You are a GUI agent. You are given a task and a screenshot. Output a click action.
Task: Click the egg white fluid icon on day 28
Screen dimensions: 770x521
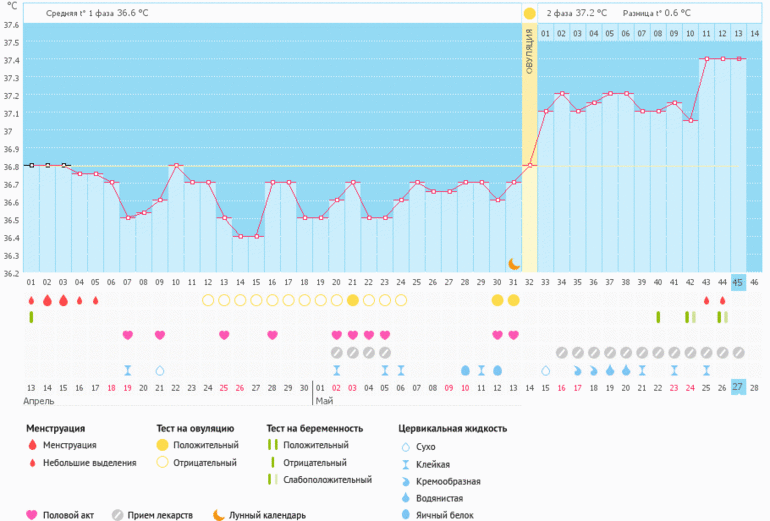click(465, 370)
